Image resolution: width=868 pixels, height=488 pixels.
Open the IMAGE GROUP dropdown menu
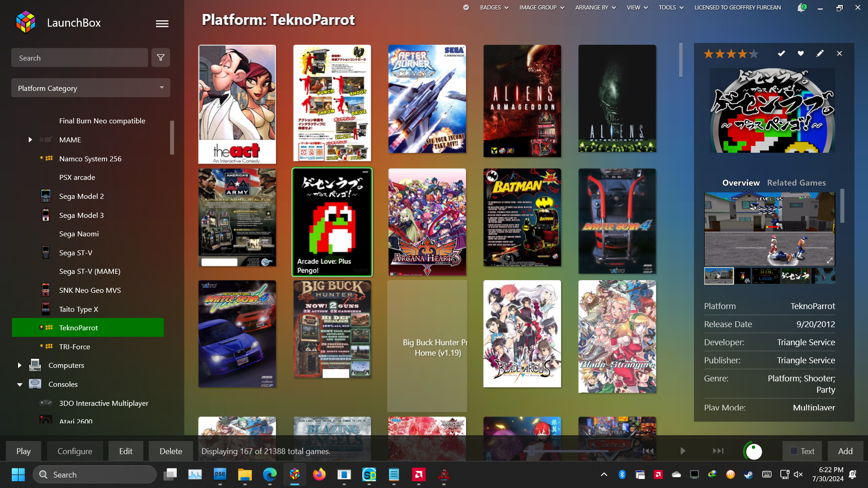tap(542, 7)
